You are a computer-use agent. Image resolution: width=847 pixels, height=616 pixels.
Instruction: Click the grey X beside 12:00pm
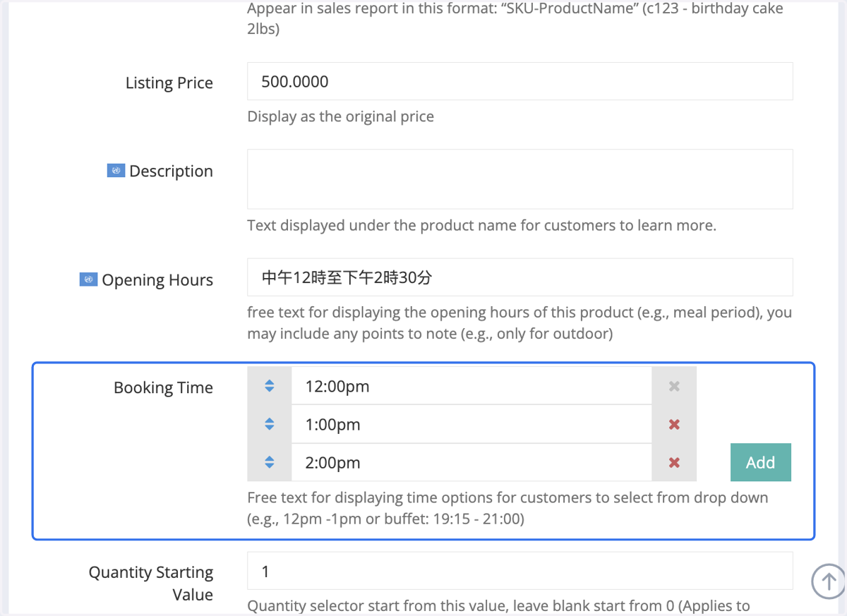click(674, 386)
